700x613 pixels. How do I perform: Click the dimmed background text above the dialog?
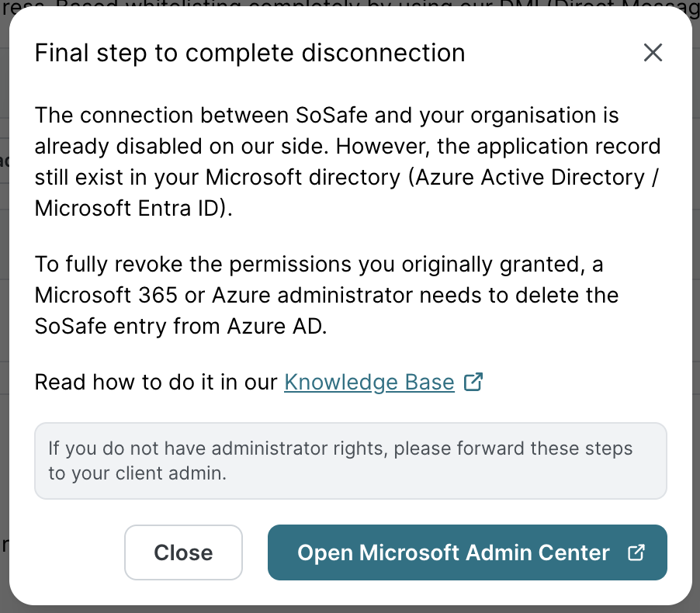click(349, 8)
